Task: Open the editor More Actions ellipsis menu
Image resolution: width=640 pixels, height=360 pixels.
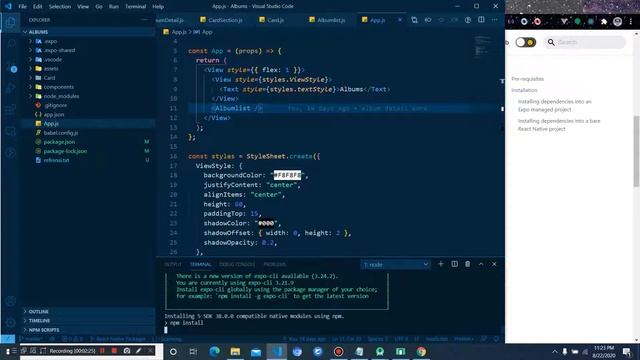Action: point(494,20)
